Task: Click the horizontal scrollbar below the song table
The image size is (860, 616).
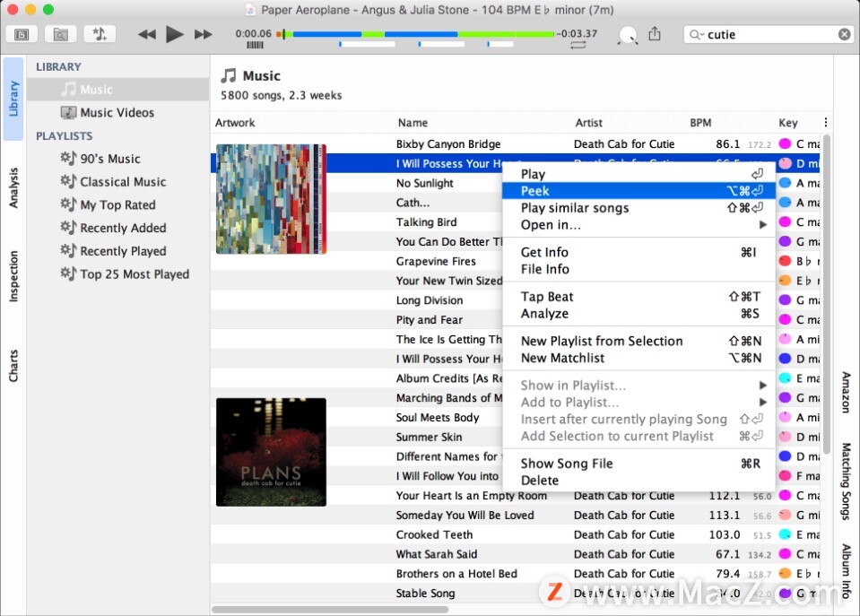Action: coord(330,609)
